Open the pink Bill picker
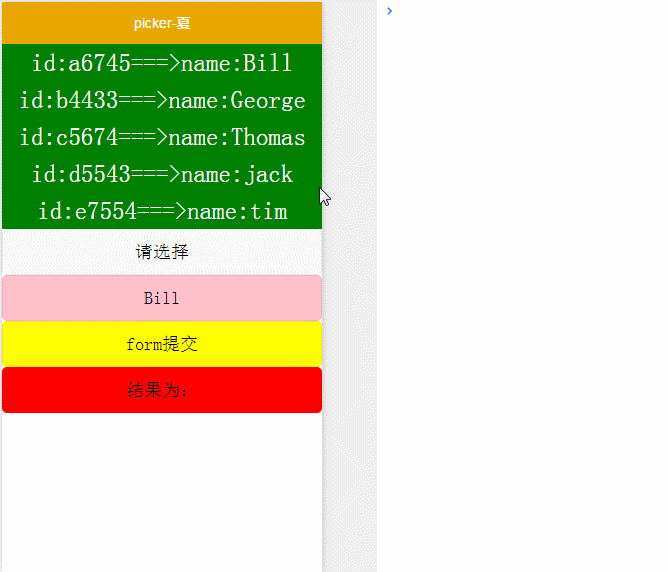Viewport: 668px width, 572px height. 162,298
